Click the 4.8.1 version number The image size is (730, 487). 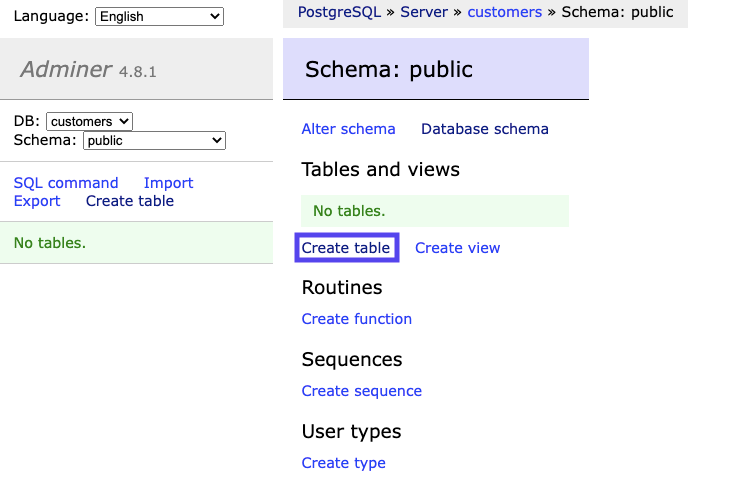(138, 72)
